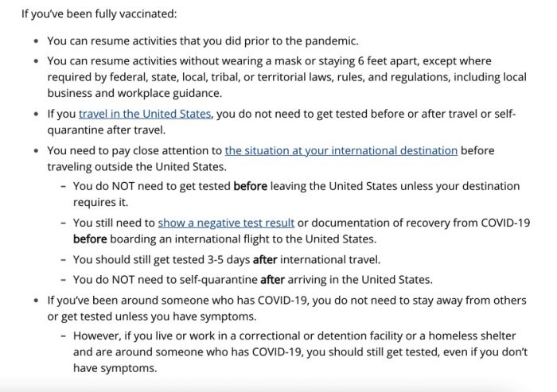The width and height of the screenshot is (557, 392).
Task: Click bold "before" in the leaving United States line
Action: (x=249, y=186)
